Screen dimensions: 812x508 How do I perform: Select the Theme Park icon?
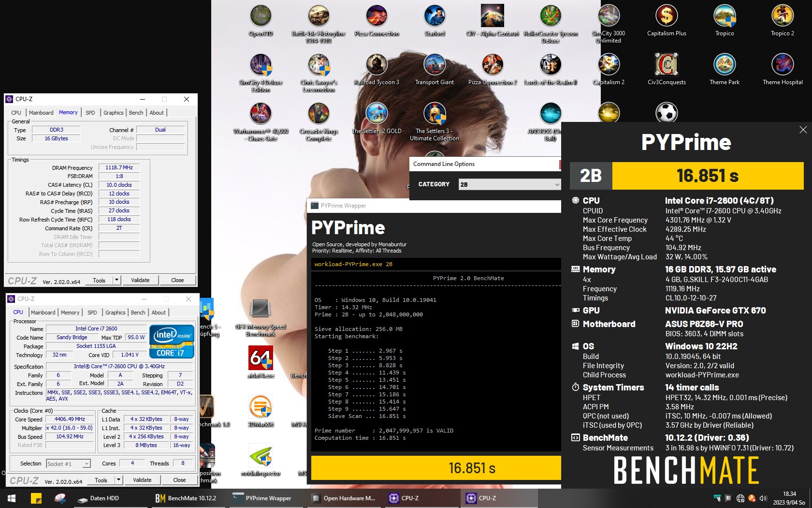tap(725, 70)
